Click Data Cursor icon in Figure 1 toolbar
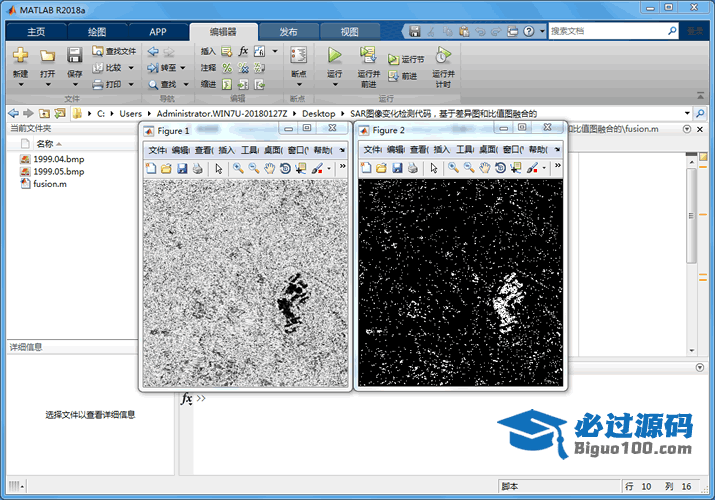Viewport: 715px width, 500px height. coord(301,168)
